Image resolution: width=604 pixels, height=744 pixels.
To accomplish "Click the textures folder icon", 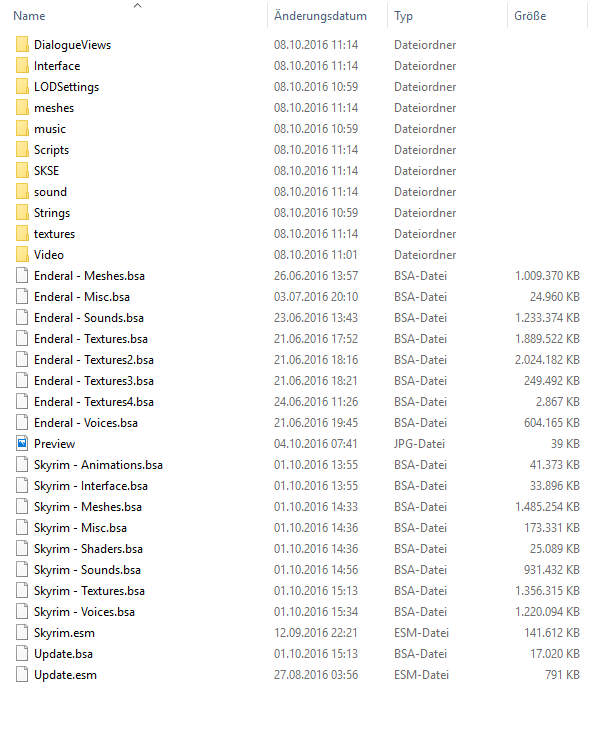I will coord(23,234).
